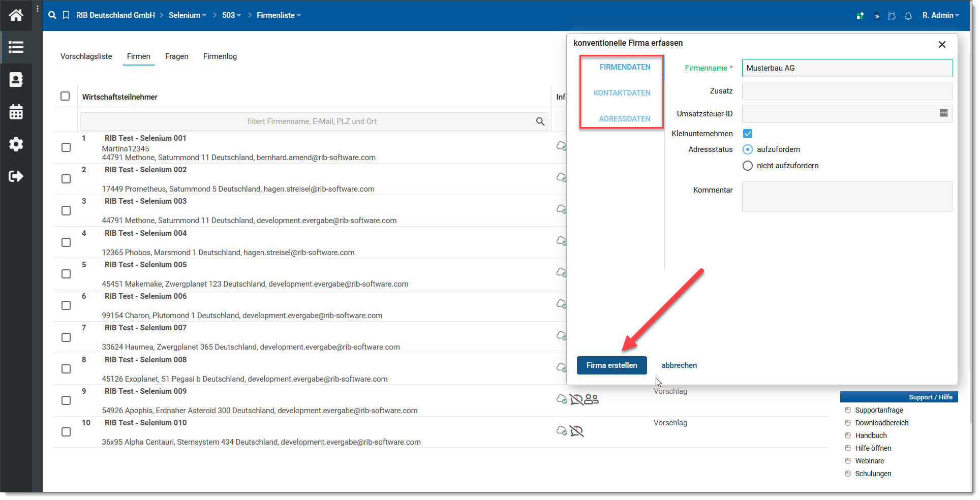
Task: Select the ADRESSDATEN section in dialog
Action: point(625,119)
